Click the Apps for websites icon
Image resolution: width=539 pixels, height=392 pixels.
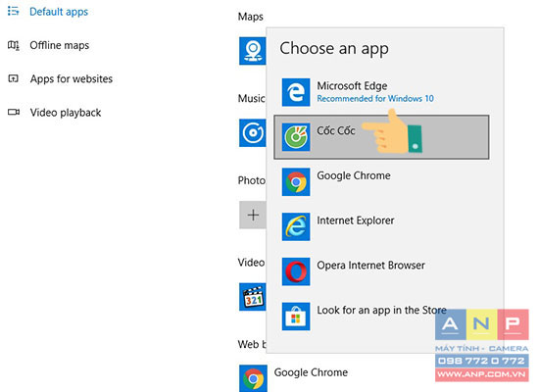(x=13, y=78)
